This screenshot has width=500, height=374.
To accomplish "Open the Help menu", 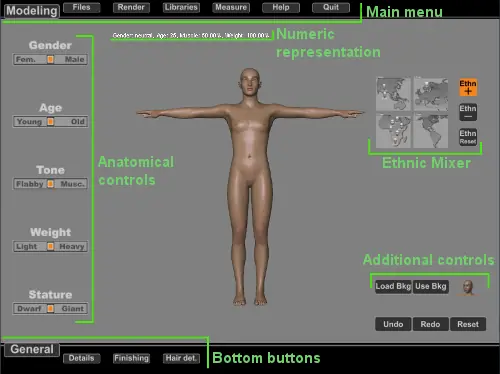I will click(281, 7).
